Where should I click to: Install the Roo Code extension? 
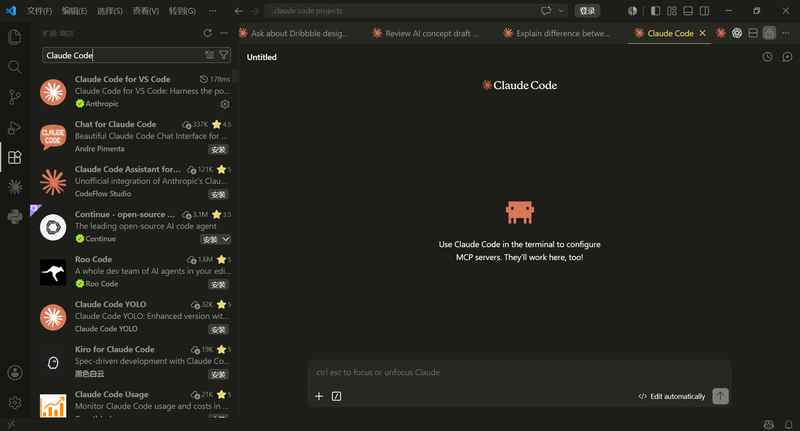coord(218,284)
